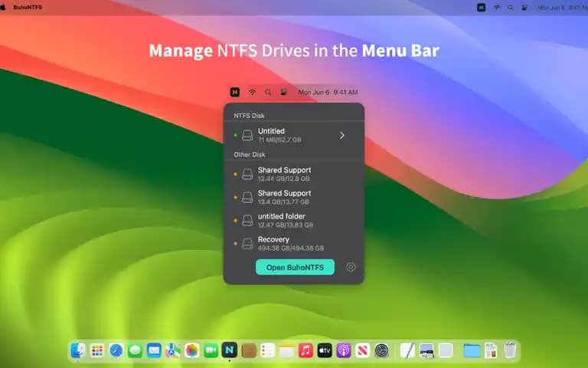Click the Spotlight search icon above the dropdown panel
588x368 pixels.
pyautogui.click(x=268, y=92)
